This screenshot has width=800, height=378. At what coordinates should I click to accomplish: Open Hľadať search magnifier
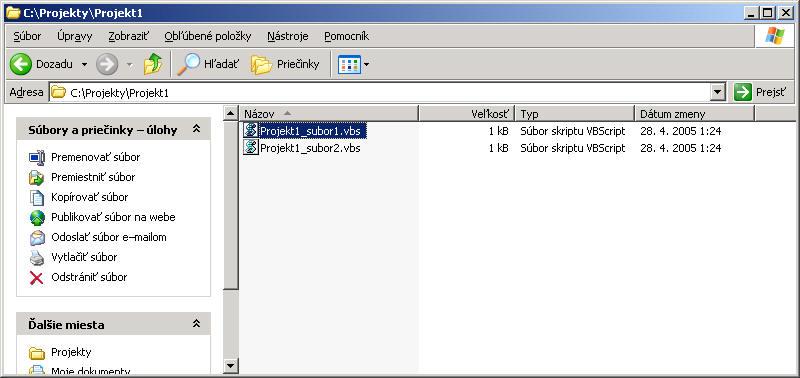[188, 64]
